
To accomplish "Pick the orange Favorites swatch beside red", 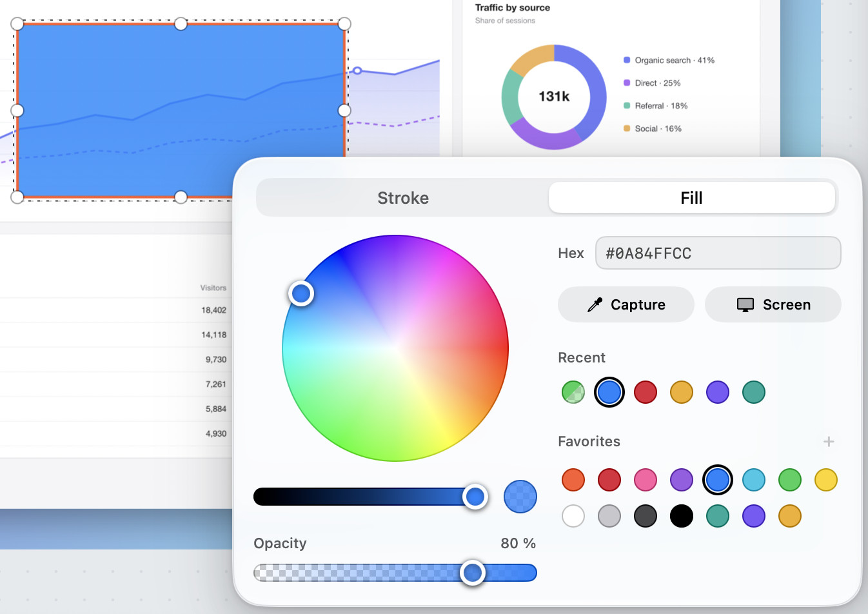I will 573,480.
